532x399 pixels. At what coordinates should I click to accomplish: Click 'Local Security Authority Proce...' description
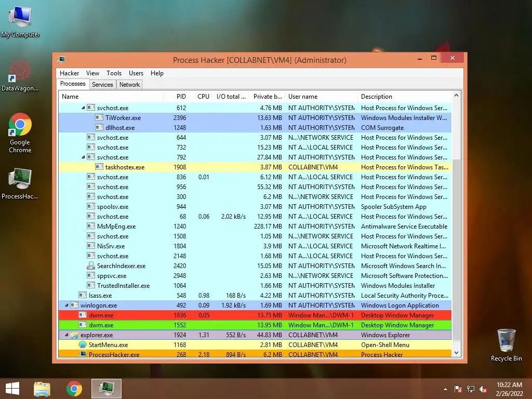404,296
